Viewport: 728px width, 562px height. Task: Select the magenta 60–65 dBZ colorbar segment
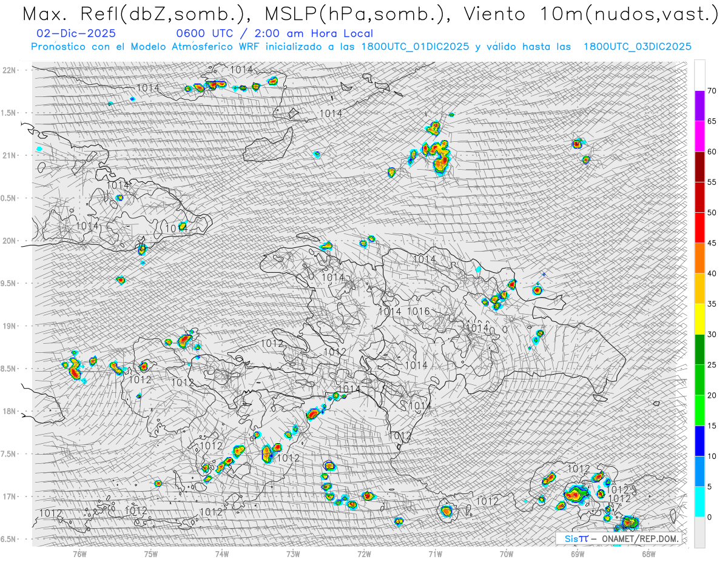click(699, 136)
